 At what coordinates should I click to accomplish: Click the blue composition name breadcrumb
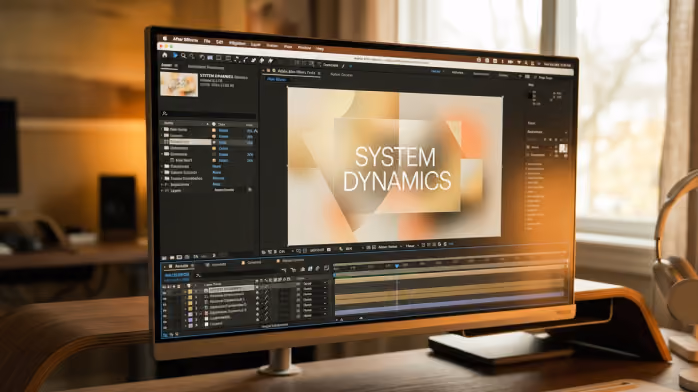[276, 80]
